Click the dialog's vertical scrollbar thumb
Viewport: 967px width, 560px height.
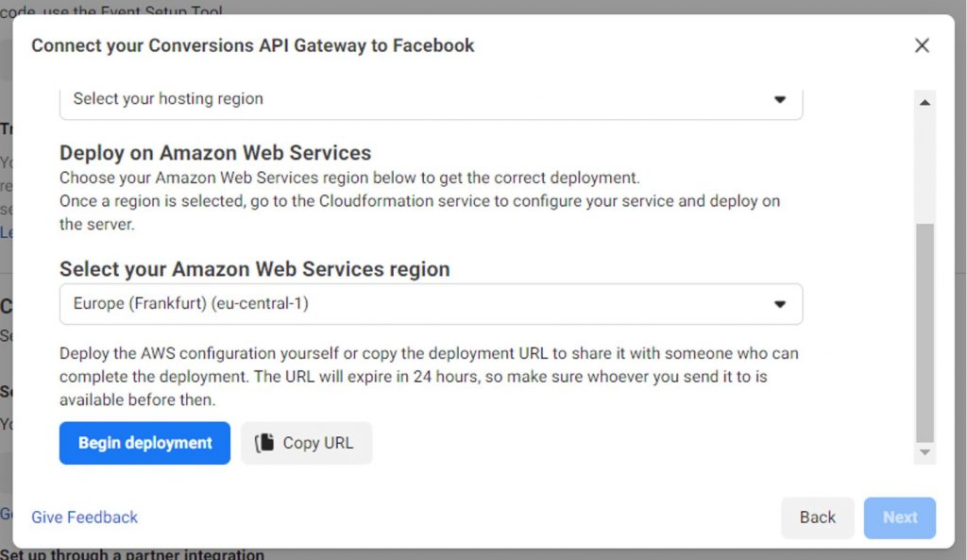click(925, 331)
